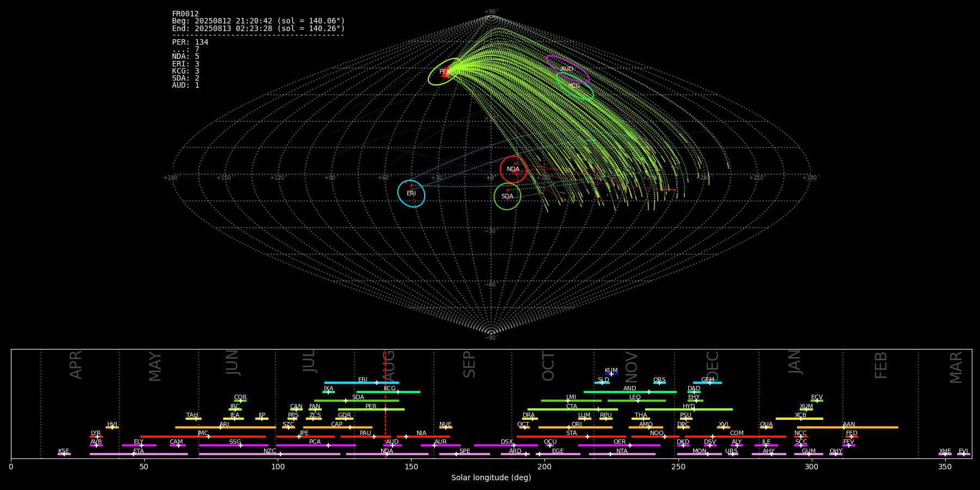Viewport: 980px width, 490px height.
Task: Click the OCT month label
Action: [549, 366]
